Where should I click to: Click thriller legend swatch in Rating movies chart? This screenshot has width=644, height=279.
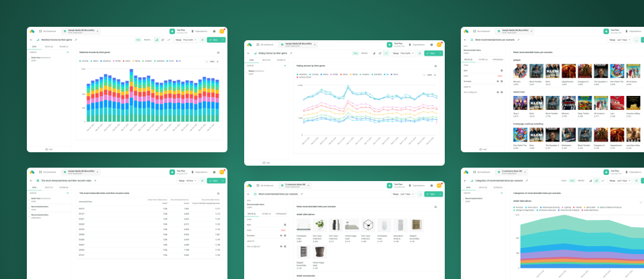[x=331, y=74]
